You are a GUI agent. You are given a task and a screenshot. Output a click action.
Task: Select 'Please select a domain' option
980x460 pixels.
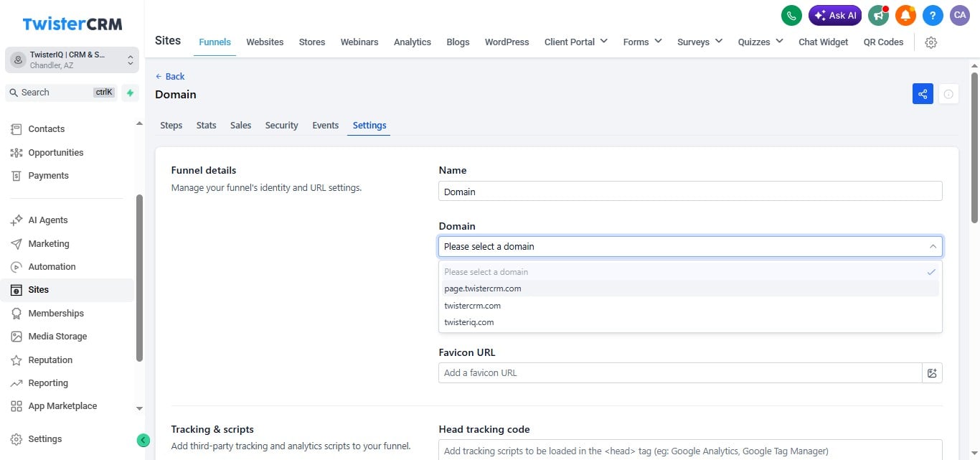690,272
